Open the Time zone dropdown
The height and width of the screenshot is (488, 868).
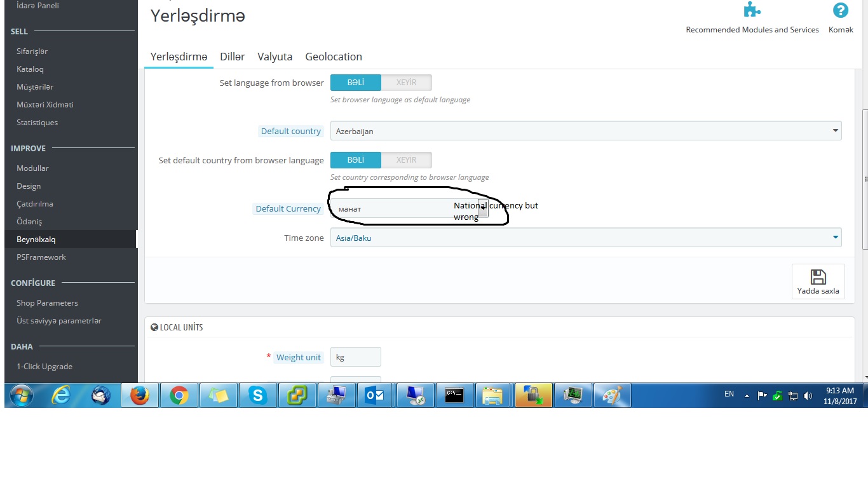tap(586, 238)
